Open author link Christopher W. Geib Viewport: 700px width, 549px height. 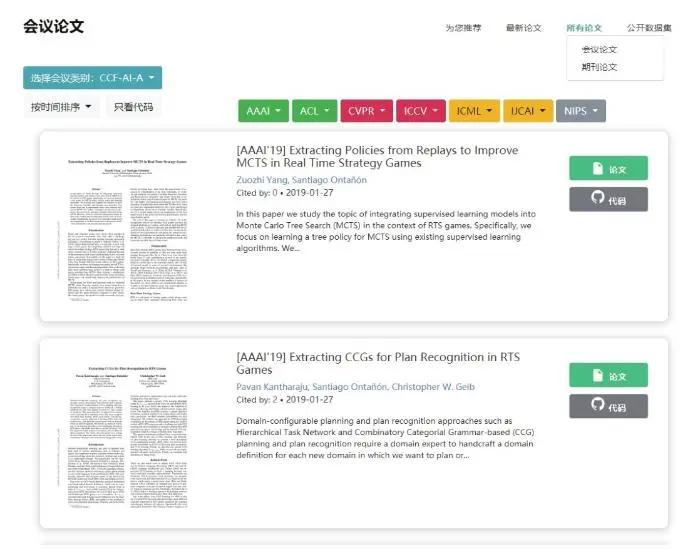point(433,387)
